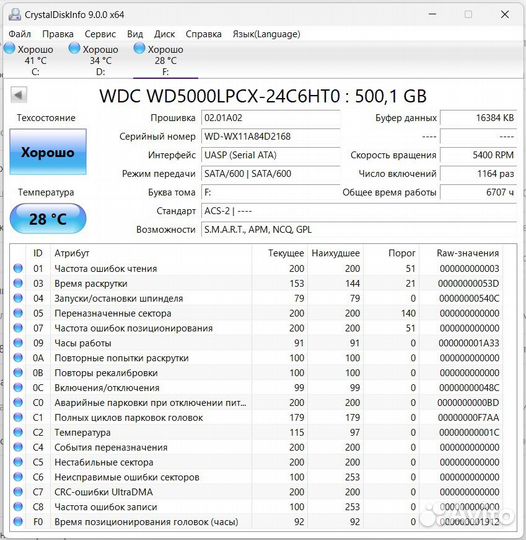Click status icon for Неисправимые ошибки секторов

click(x=18, y=477)
